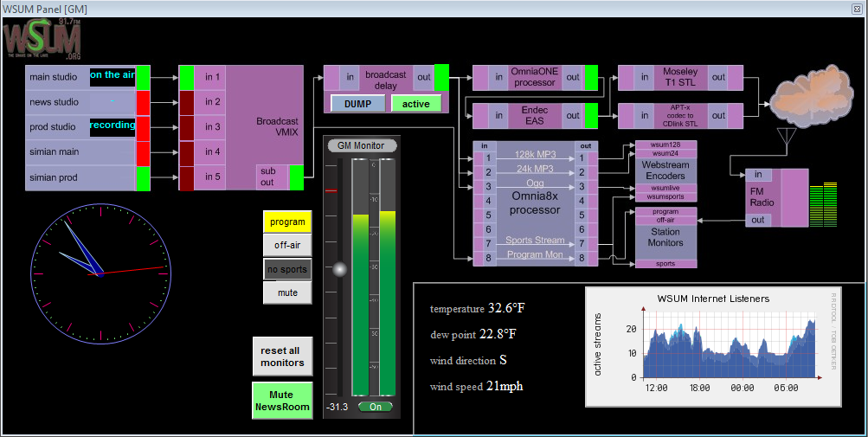Click the wsum128 encoder input
Image resolution: width=868 pixels, height=437 pixels.
point(665,145)
